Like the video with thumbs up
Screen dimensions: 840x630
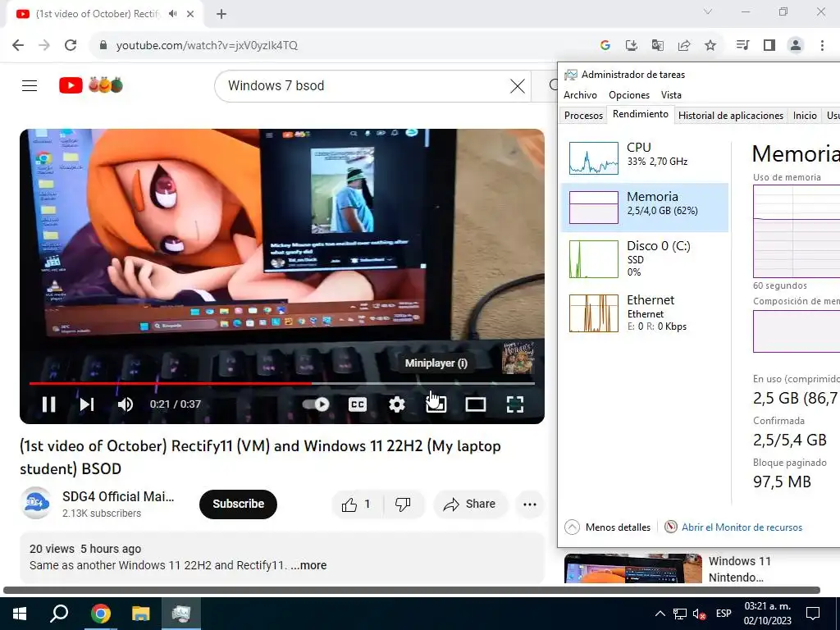tap(357, 504)
